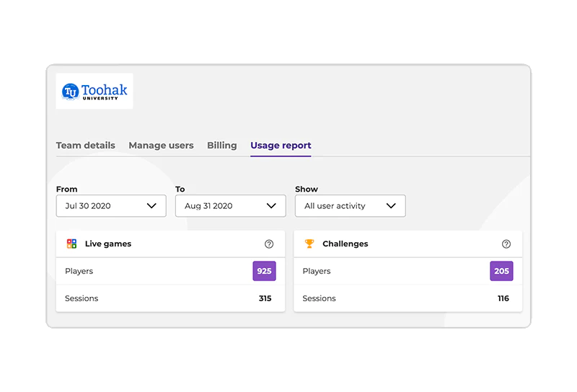This screenshot has width=577, height=392.
Task: Click the Toohak University logo
Action: tap(94, 91)
